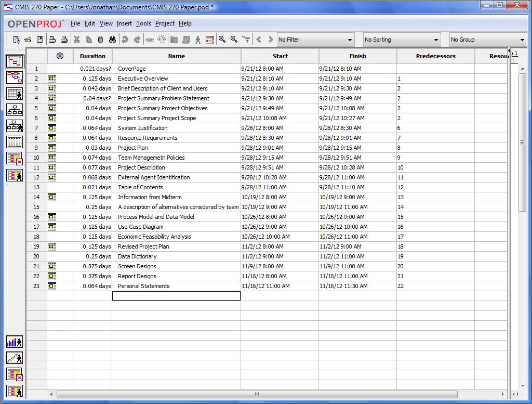This screenshot has height=404, width=532.
Task: Select the Use Case Diagram task name
Action: pyautogui.click(x=141, y=227)
